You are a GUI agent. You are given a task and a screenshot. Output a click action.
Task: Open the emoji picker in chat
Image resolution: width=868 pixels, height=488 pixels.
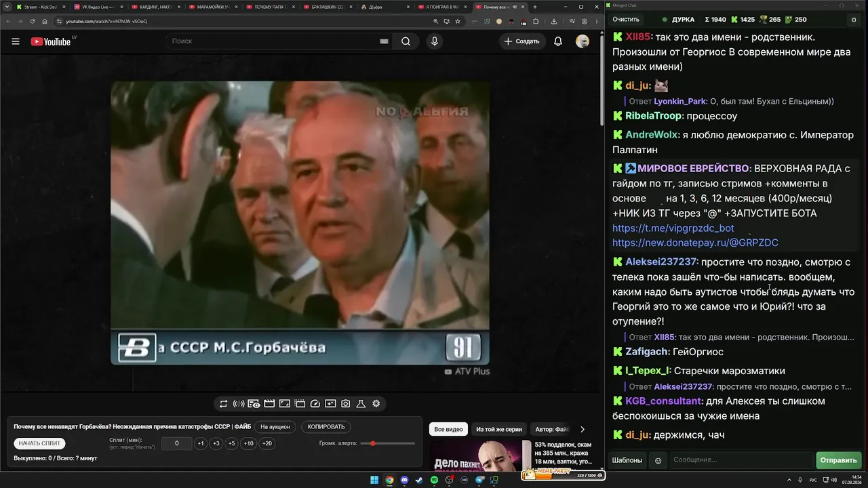click(x=658, y=460)
